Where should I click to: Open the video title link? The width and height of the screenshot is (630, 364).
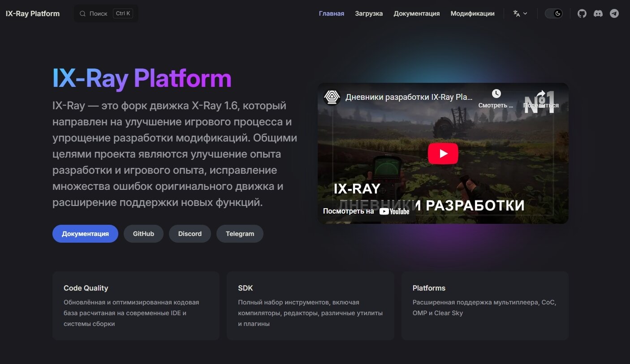[409, 97]
